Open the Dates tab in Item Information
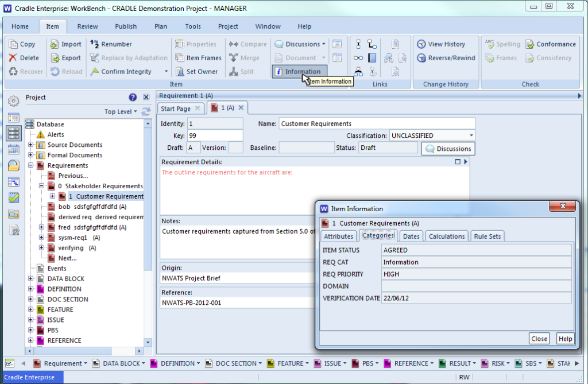 [411, 236]
